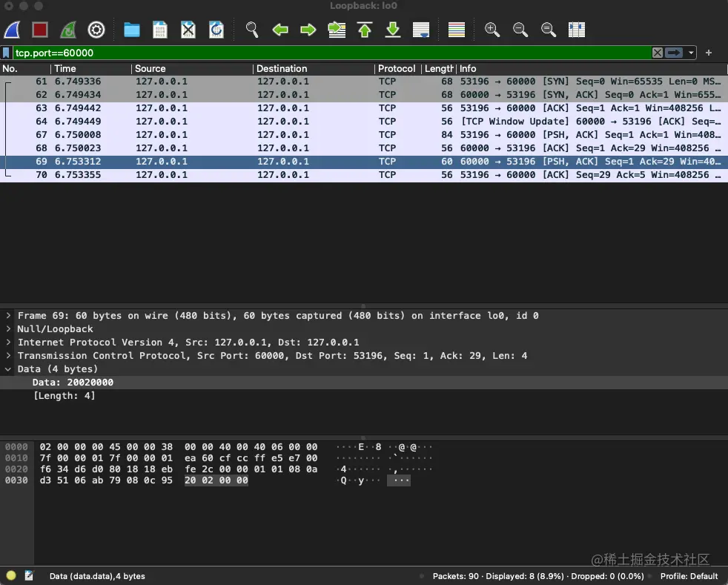This screenshot has height=585, width=728.
Task: Toggle packet list colorization
Action: (x=457, y=30)
